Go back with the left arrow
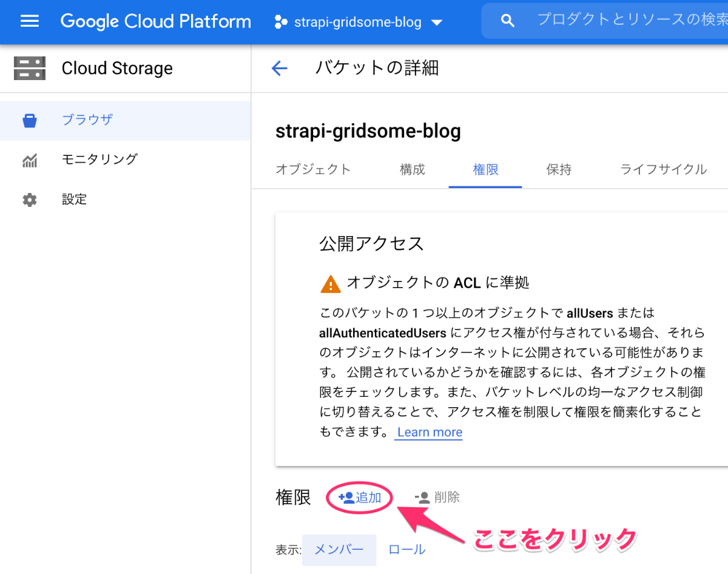Screen dimensions: 728x574 tap(280, 68)
